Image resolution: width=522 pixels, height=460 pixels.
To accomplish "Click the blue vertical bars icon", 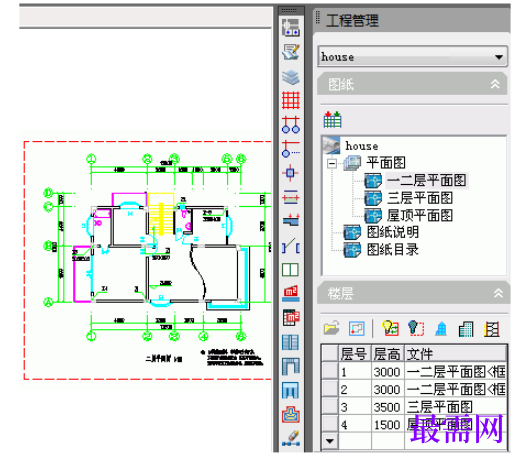I will coord(290,342).
